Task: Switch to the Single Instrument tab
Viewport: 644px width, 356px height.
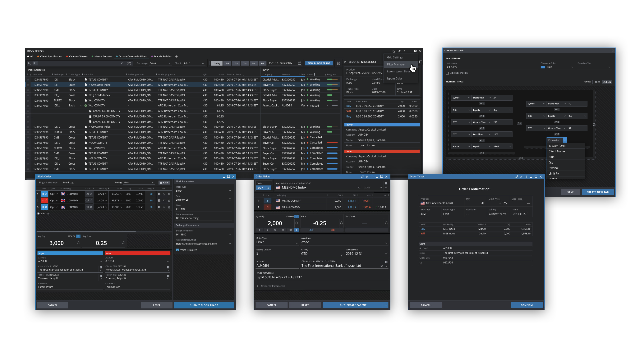Action: click(48, 183)
